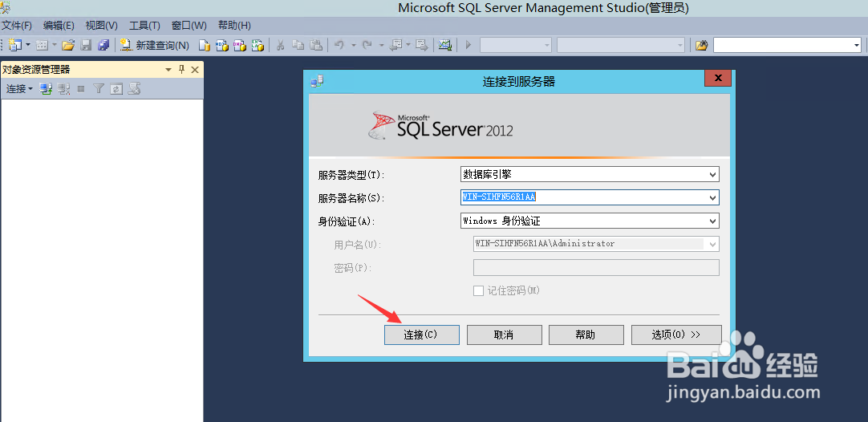Open the New Project dropdown arrow
Screen dimensions: 868x422
pyautogui.click(x=27, y=45)
